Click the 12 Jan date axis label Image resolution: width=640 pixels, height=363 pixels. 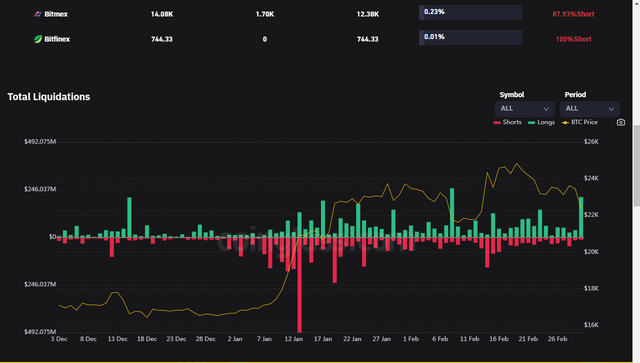tap(293, 339)
